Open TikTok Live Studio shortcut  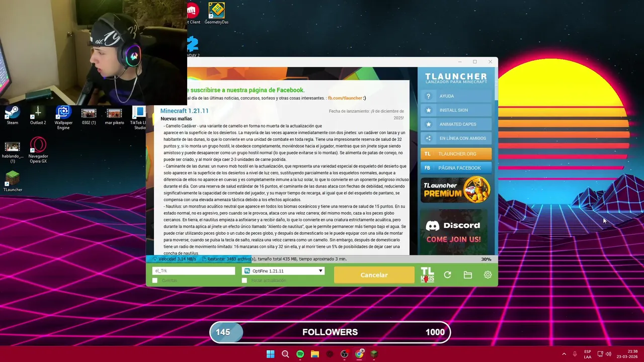click(x=138, y=118)
